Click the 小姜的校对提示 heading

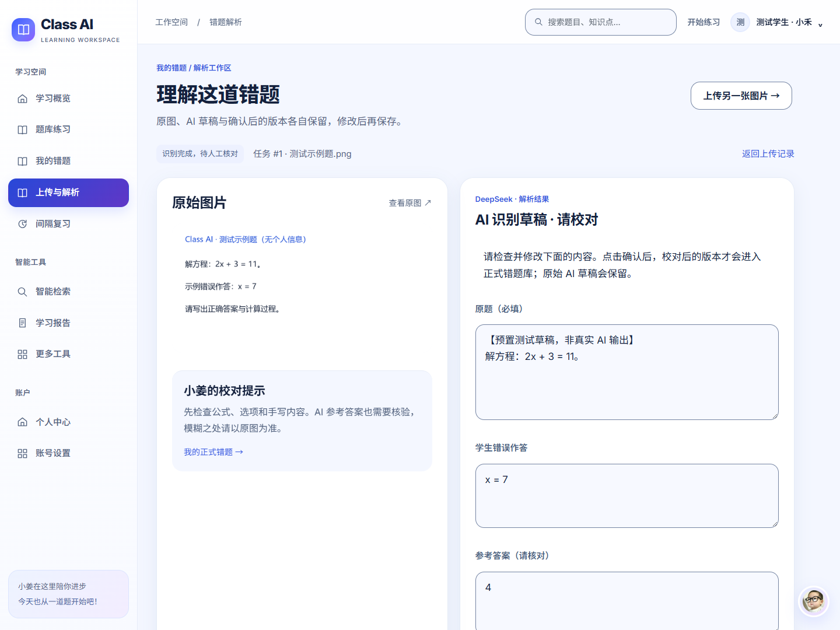coord(225,391)
